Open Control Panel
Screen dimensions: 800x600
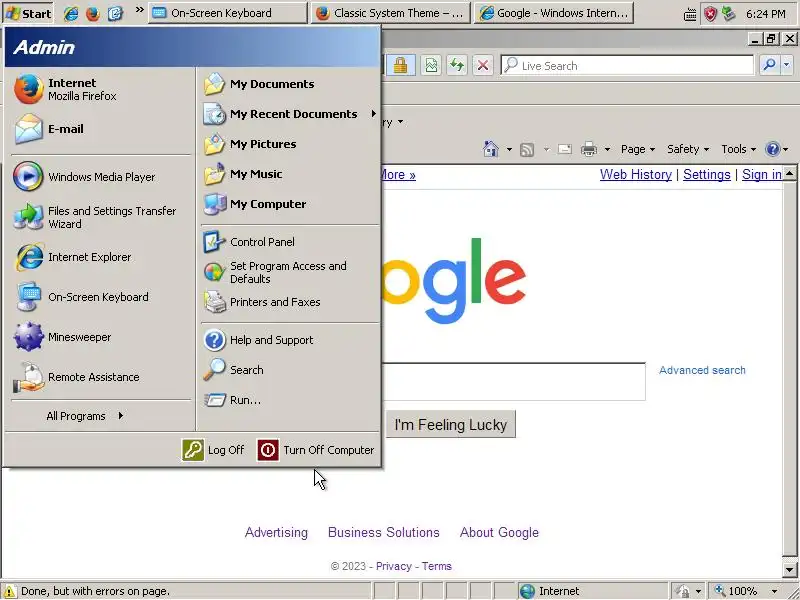click(x=290, y=242)
